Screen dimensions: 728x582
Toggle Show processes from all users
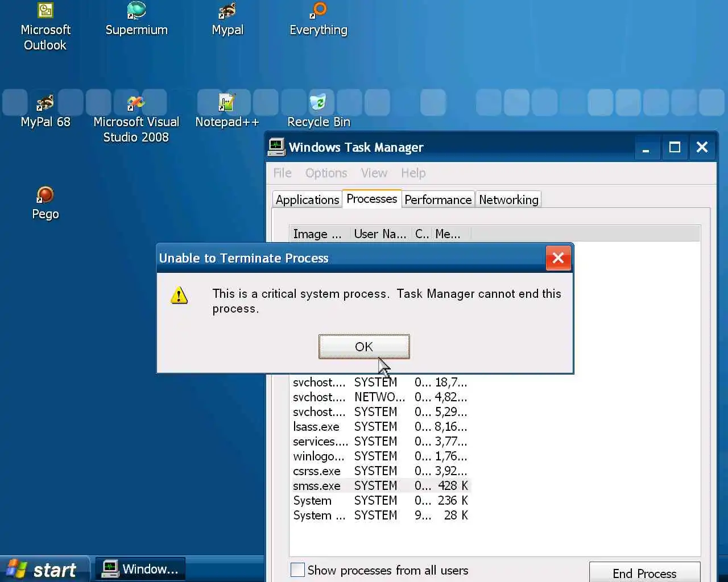[379, 570]
